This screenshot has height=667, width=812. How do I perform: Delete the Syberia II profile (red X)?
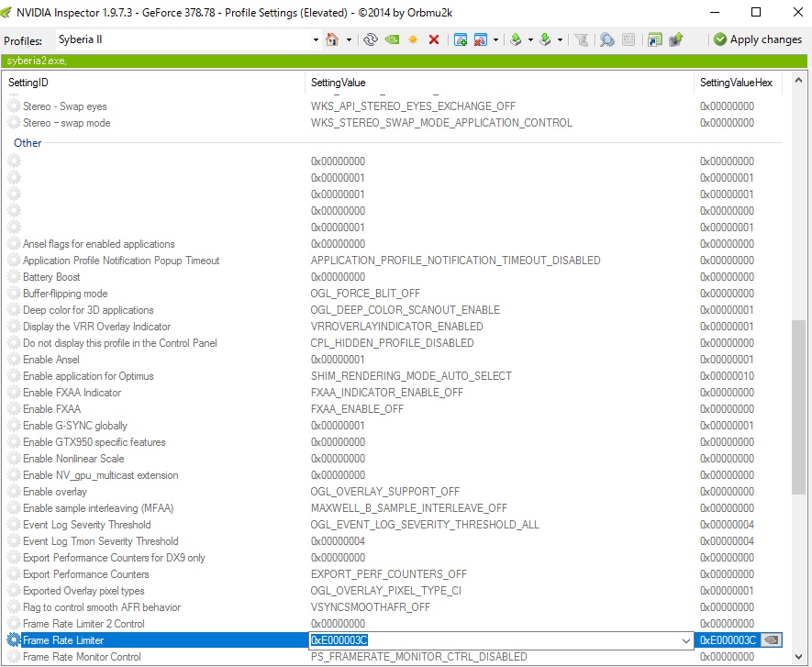point(434,39)
